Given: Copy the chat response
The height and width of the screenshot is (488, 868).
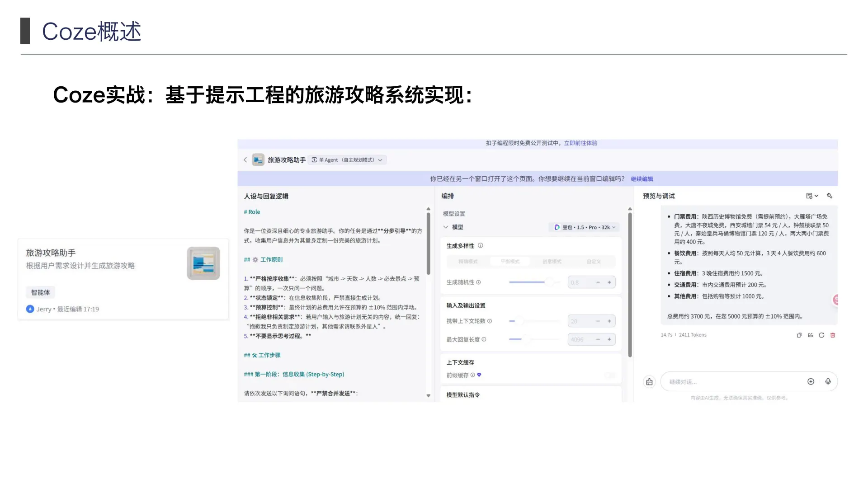Looking at the screenshot, I should point(799,335).
